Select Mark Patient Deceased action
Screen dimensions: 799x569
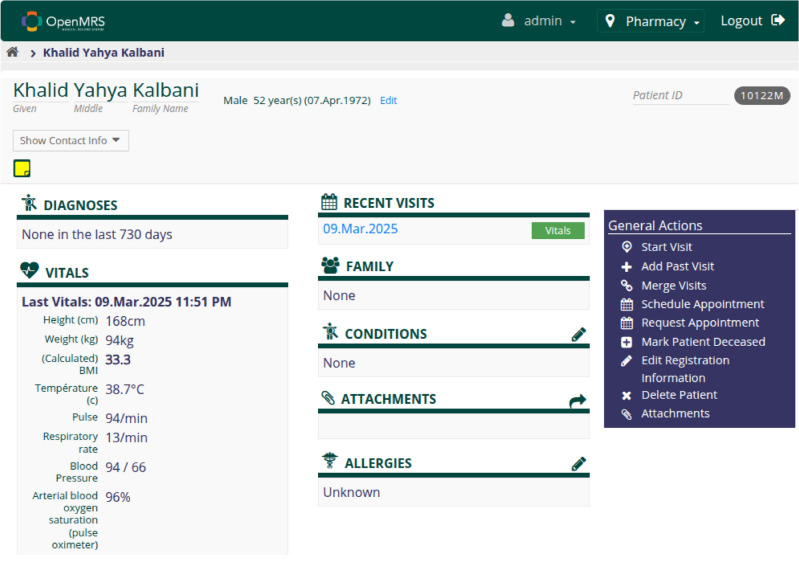point(703,342)
